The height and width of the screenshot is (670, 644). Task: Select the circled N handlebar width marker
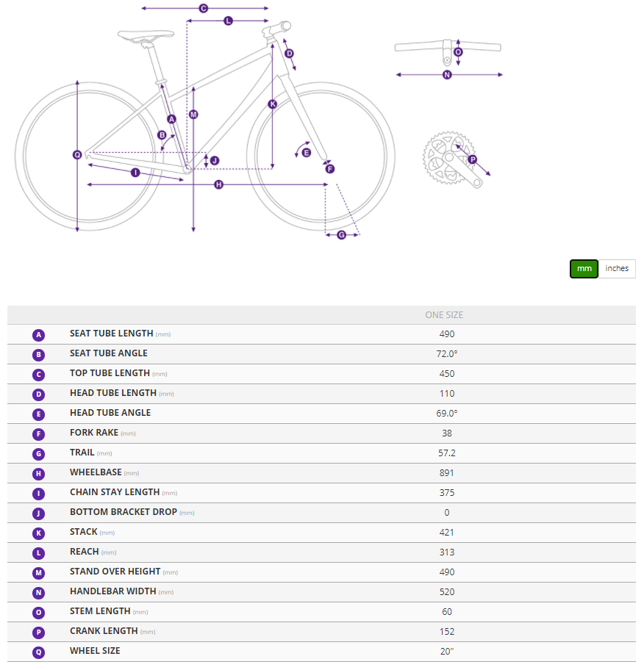tap(447, 74)
